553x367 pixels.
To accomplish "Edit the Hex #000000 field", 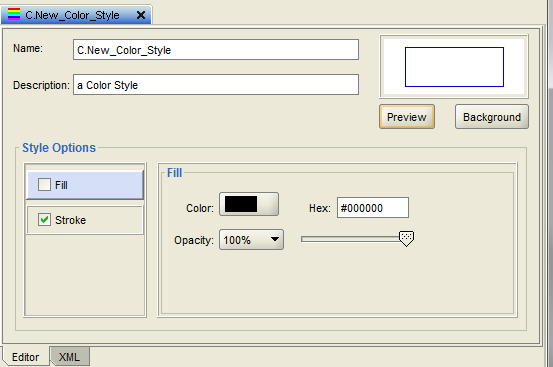I will tap(373, 208).
